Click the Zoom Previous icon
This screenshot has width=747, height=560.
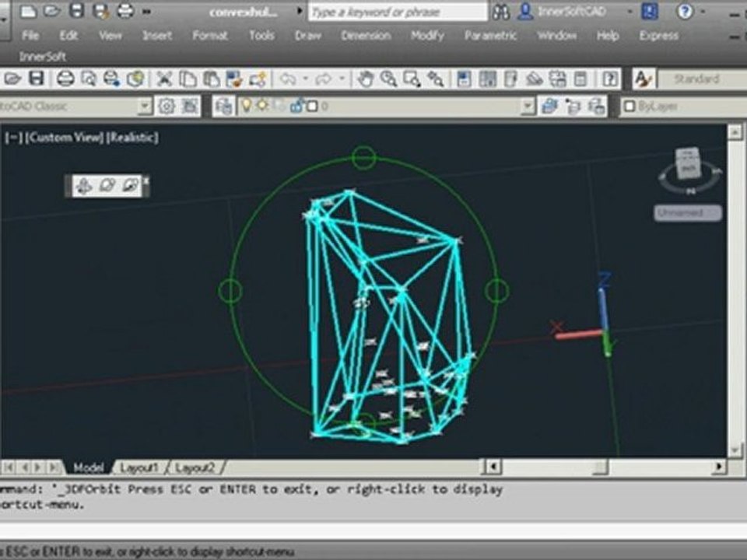click(436, 79)
